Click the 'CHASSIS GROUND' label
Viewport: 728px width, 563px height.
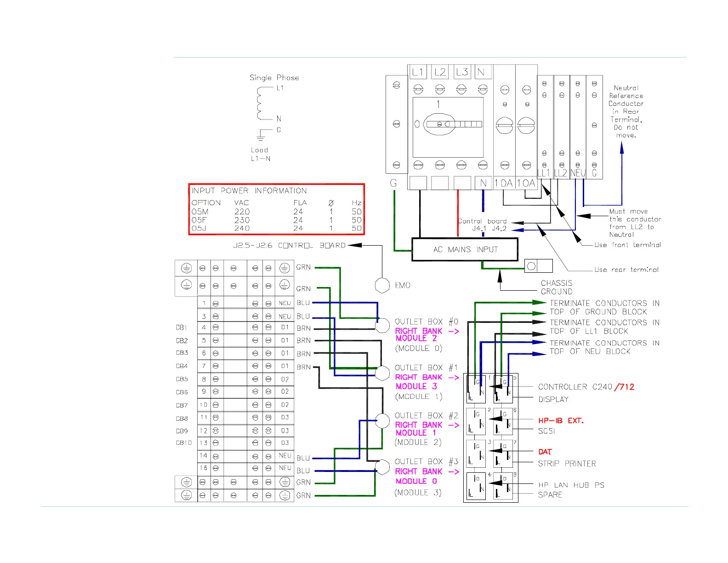[x=557, y=287]
